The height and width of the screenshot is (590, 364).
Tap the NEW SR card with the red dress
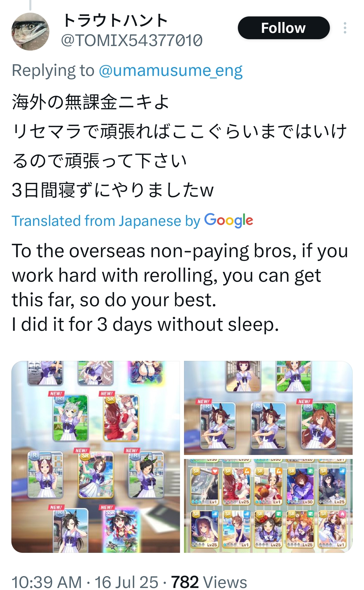point(121,418)
